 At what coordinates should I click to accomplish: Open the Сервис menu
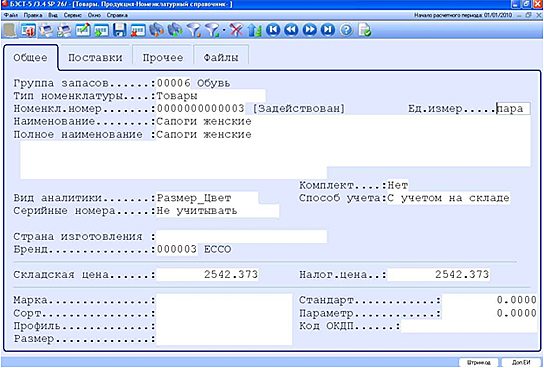tap(73, 15)
